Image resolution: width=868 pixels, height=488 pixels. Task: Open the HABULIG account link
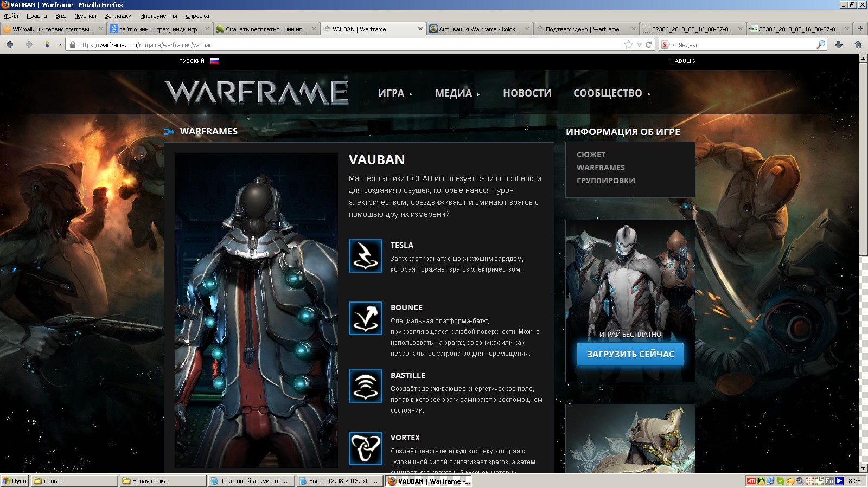point(683,61)
